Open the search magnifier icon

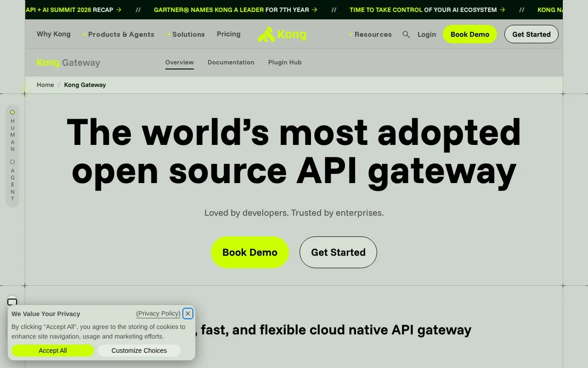[x=406, y=34]
